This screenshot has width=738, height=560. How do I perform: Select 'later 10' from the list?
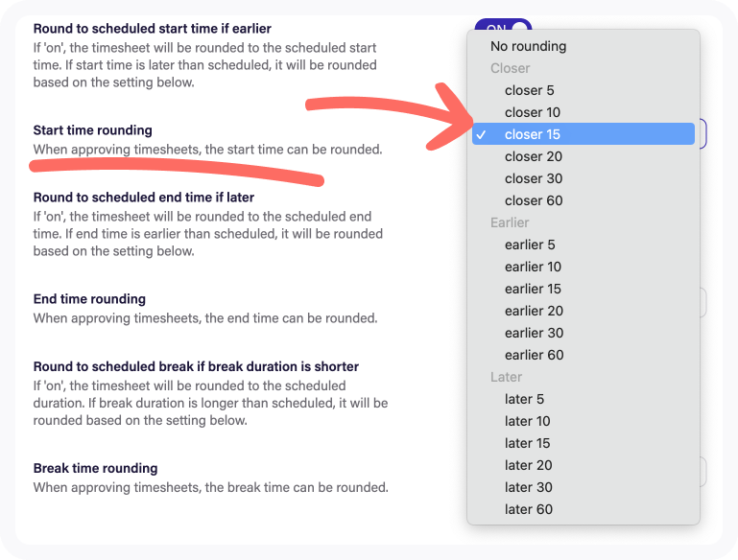click(x=527, y=421)
